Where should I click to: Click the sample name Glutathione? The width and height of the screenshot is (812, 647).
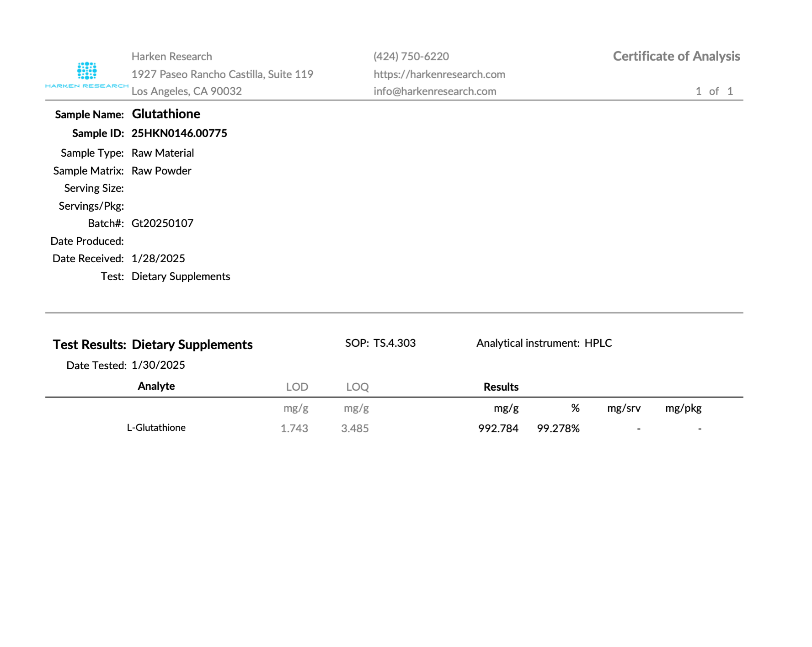(x=166, y=114)
